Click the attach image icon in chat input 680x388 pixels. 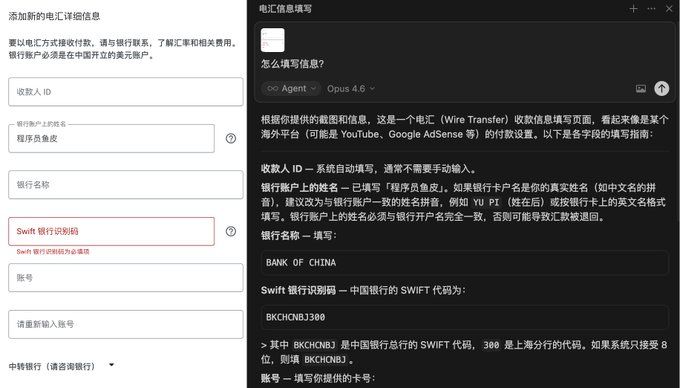641,88
